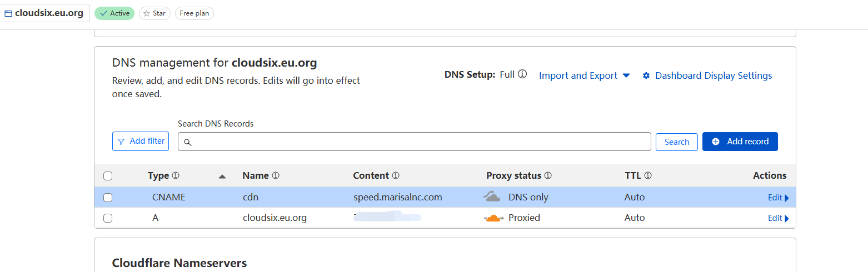Check the cdn CNAME record checkbox
868x272 pixels.
coord(108,197)
